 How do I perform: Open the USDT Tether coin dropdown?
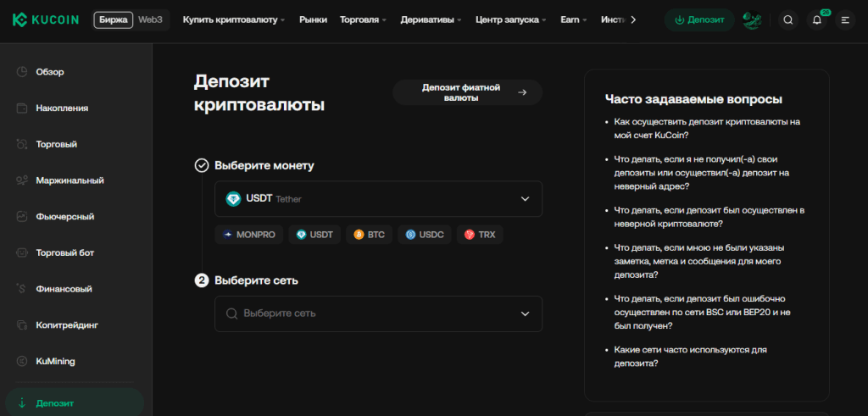coord(379,198)
